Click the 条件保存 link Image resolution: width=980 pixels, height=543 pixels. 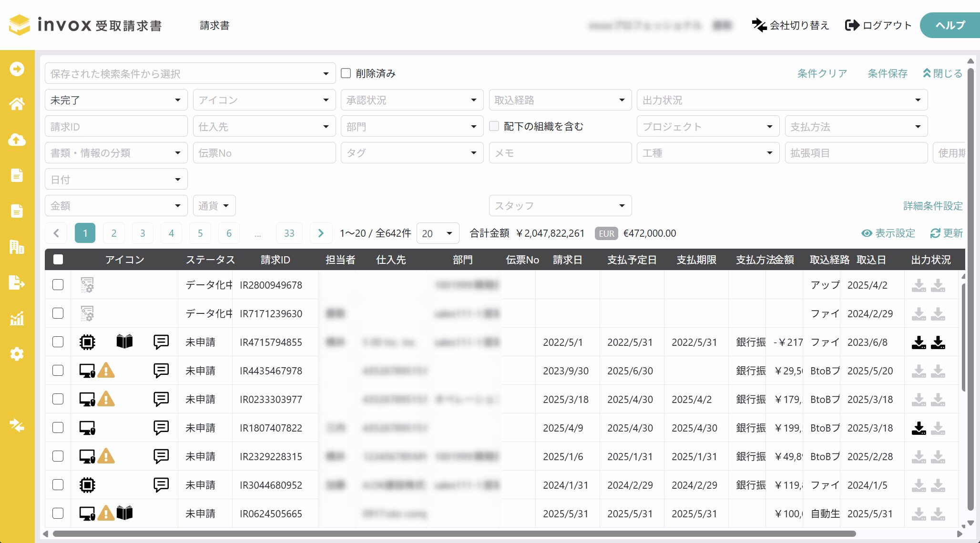click(888, 73)
